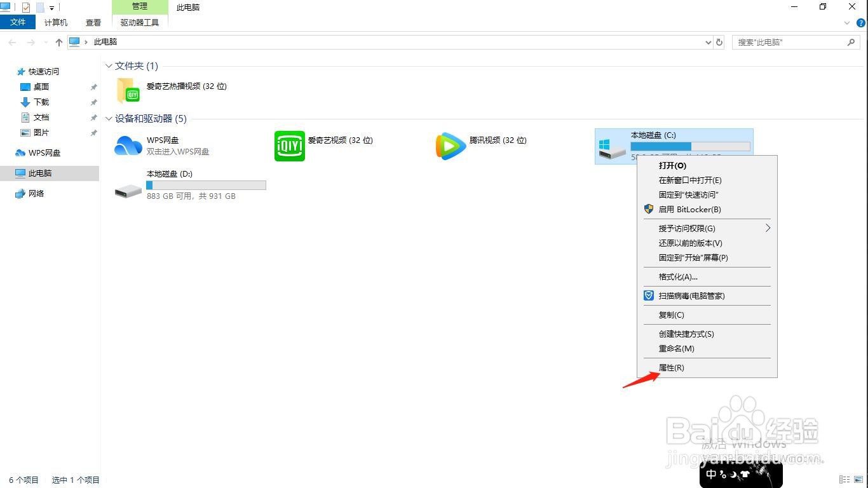
Task: Select 快速访问 in the navigation pane
Action: (x=44, y=72)
